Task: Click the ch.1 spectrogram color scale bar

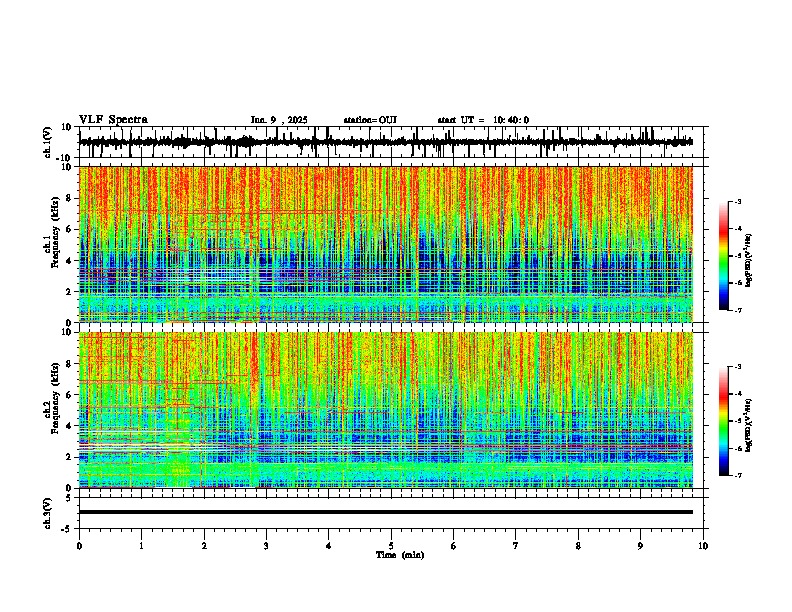Action: (724, 256)
